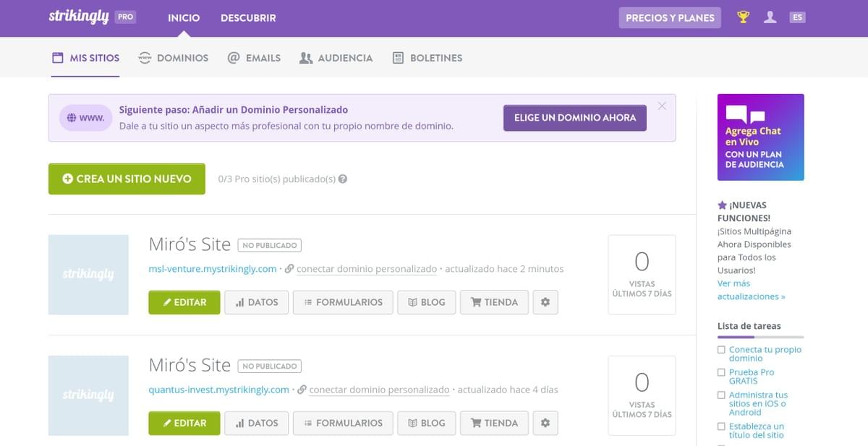Click the views counter for msl-venture site
This screenshot has width=868, height=446.
pos(642,275)
